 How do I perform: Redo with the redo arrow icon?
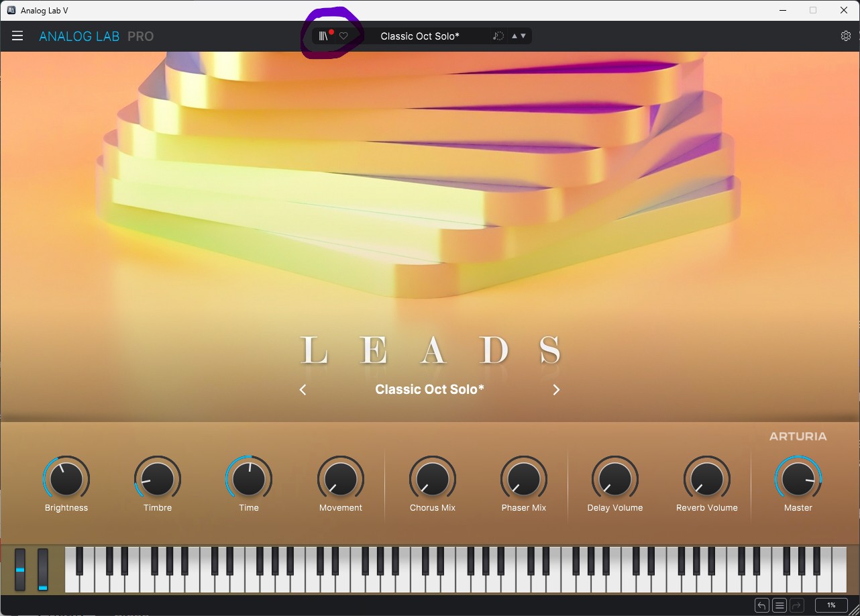point(796,605)
